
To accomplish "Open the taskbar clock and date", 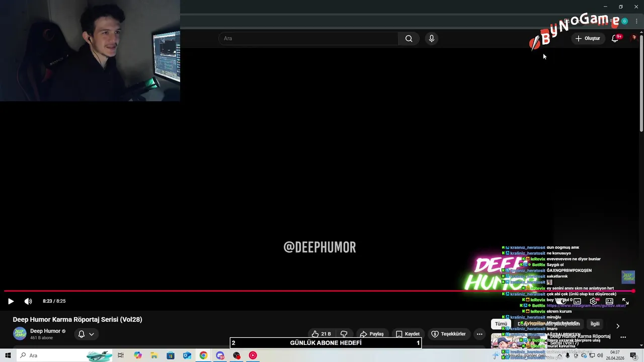I will click(x=615, y=355).
